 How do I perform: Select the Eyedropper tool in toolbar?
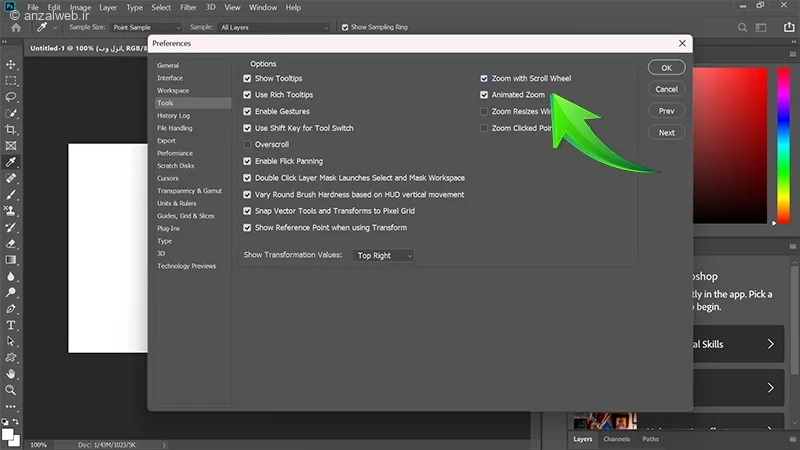pos(11,162)
